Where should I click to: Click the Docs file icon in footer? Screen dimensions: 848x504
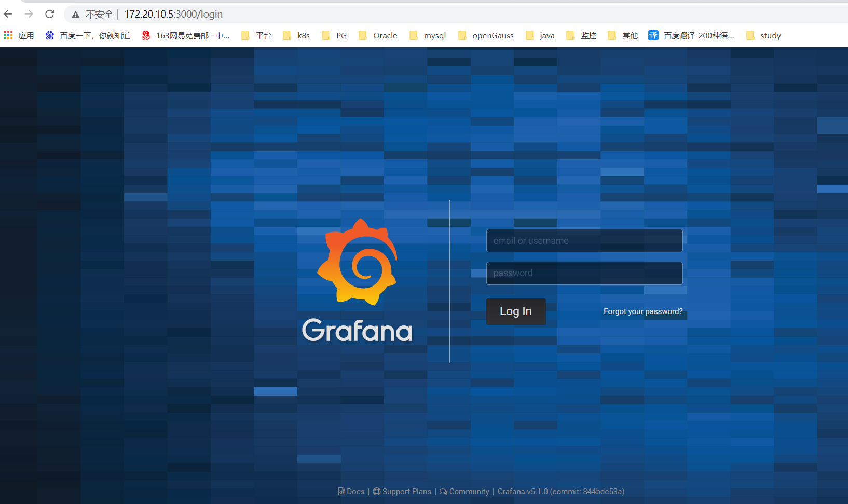[341, 492]
